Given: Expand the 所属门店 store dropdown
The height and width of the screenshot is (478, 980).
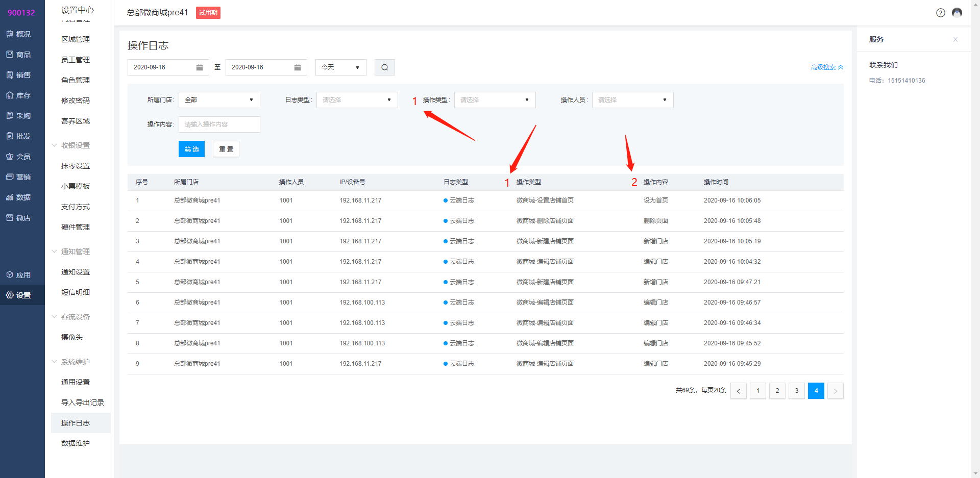Looking at the screenshot, I should pos(219,100).
